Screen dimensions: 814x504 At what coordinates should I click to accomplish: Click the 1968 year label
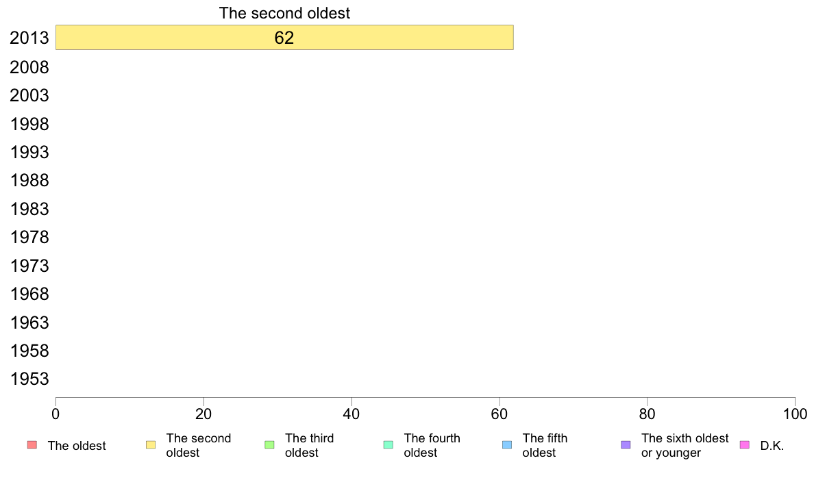coord(29,294)
